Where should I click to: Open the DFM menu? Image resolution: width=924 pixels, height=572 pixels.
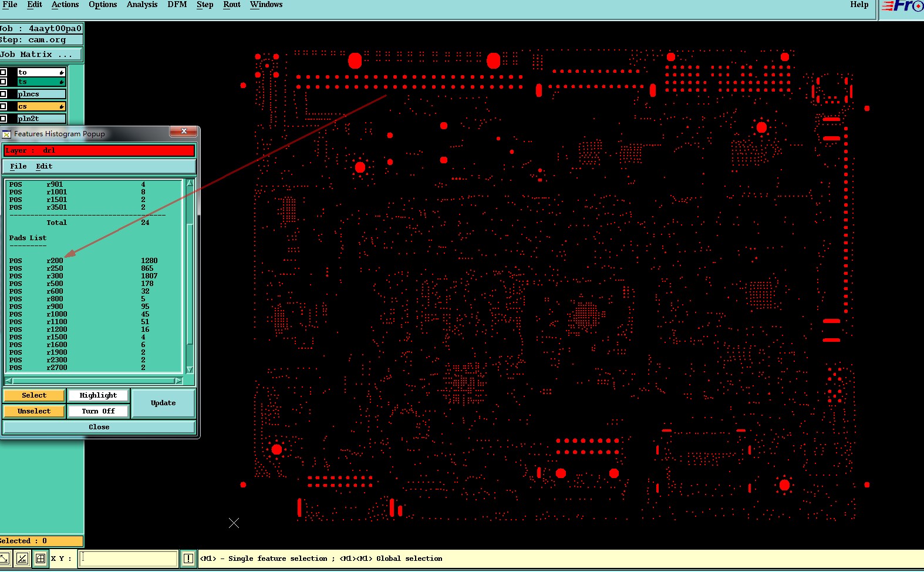click(177, 5)
